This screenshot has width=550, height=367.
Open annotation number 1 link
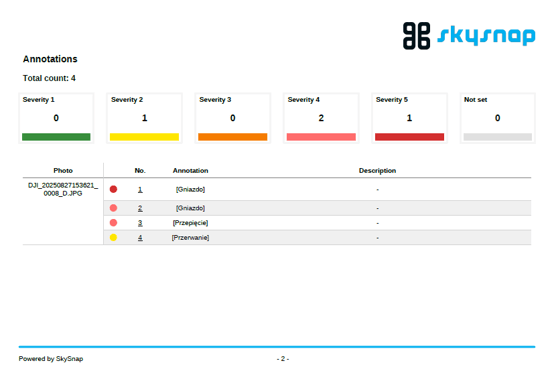[x=140, y=189]
